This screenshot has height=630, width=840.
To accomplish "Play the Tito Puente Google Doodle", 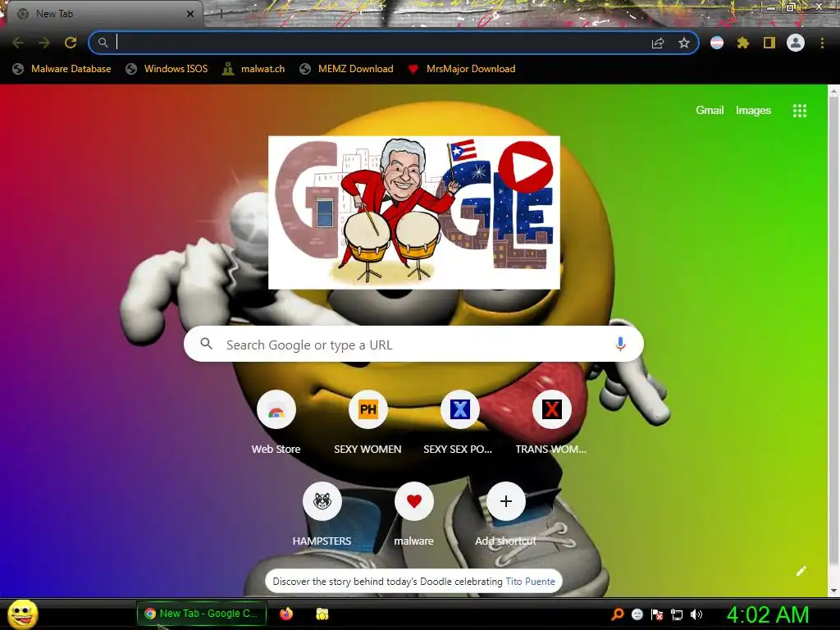I will pyautogui.click(x=525, y=167).
